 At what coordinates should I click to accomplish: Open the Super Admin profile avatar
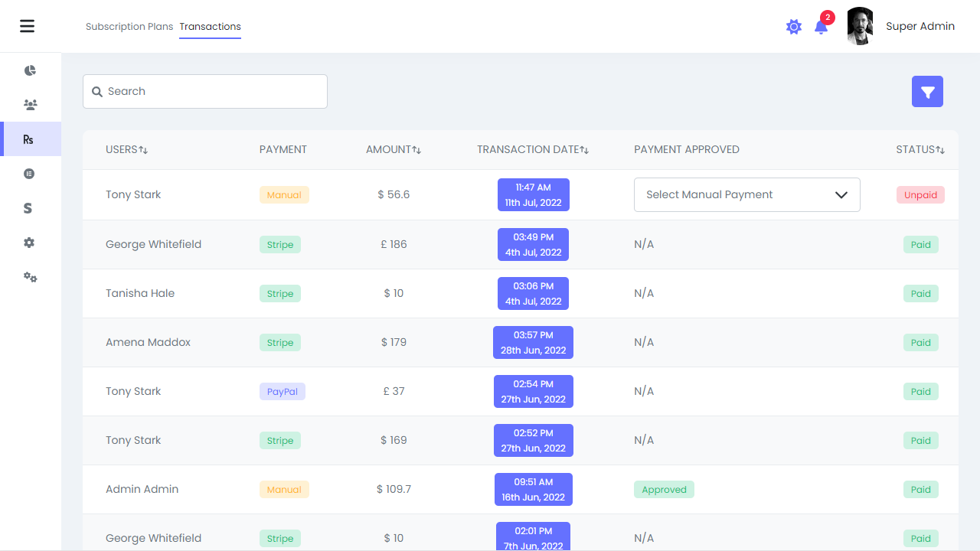click(859, 26)
